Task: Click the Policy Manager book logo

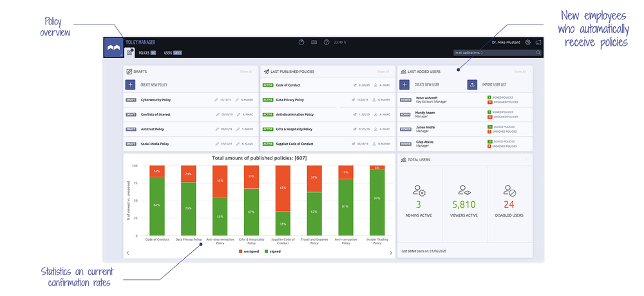Action: tap(113, 48)
